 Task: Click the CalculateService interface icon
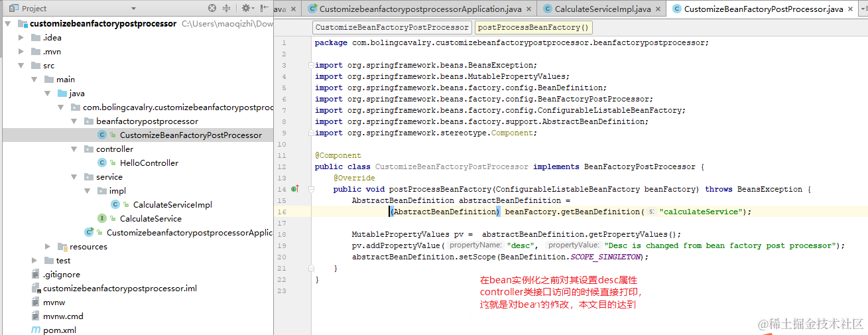coord(102,218)
